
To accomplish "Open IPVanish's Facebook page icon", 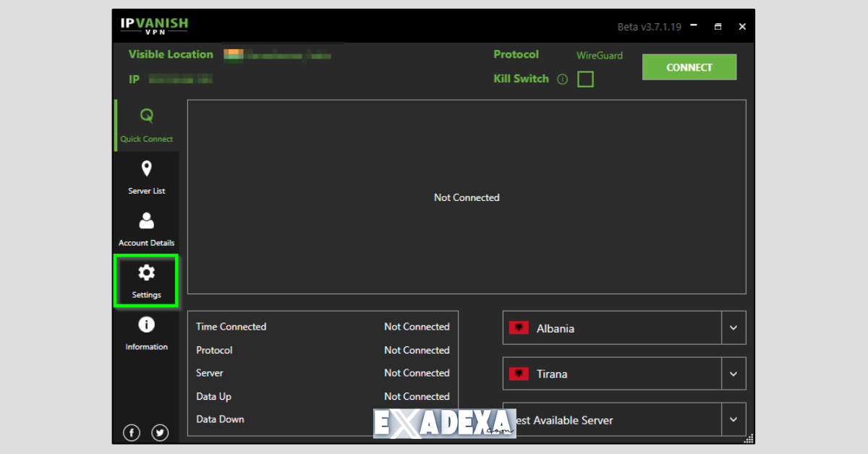I will click(131, 432).
